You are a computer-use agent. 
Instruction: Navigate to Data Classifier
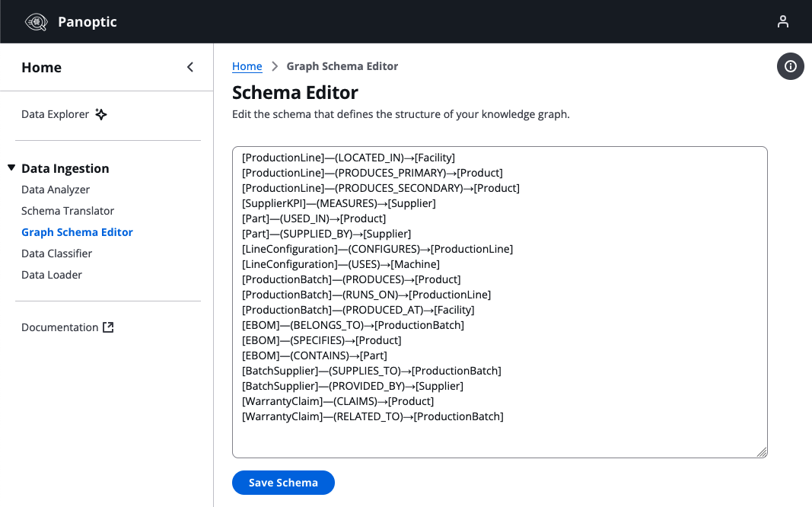coord(56,253)
